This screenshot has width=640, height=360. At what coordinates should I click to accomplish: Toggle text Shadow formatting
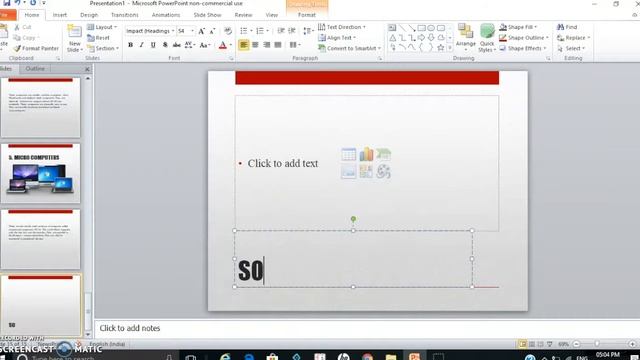point(165,45)
